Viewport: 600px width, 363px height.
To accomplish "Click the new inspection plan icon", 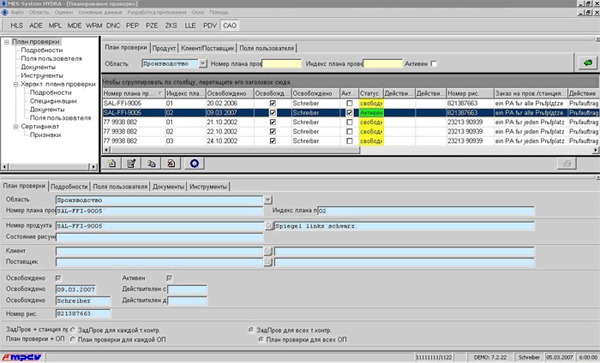I will [112, 164].
